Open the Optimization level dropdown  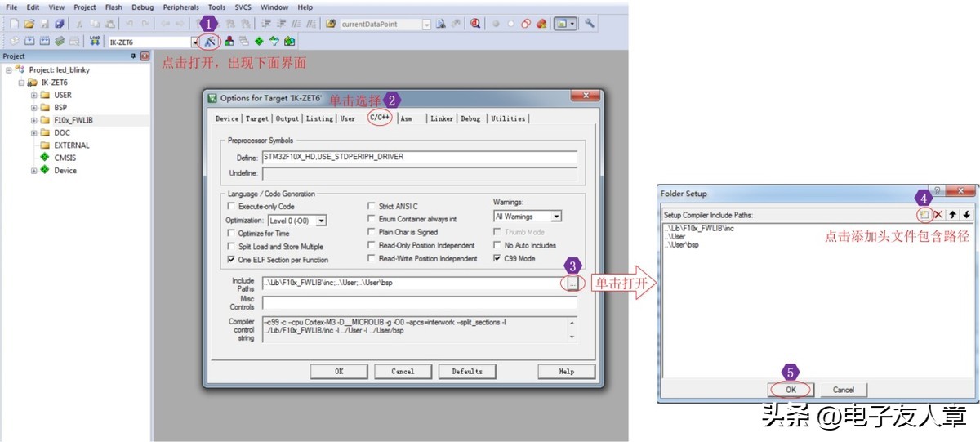coord(322,221)
